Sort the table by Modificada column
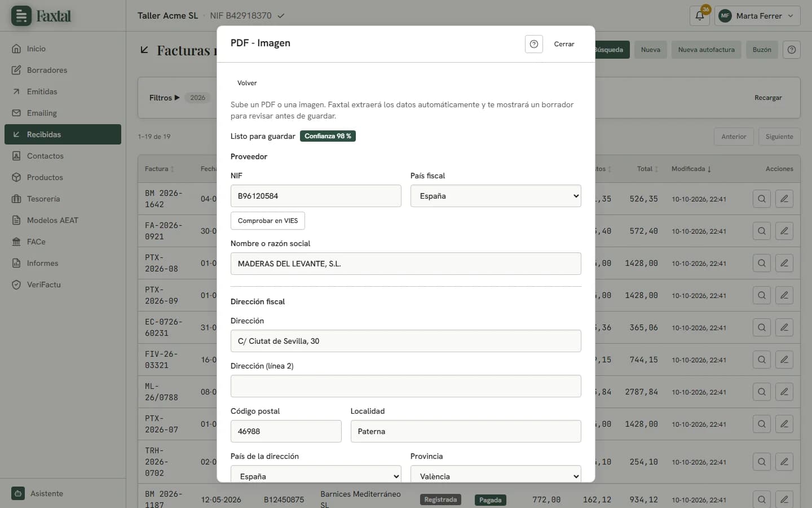 click(691, 169)
